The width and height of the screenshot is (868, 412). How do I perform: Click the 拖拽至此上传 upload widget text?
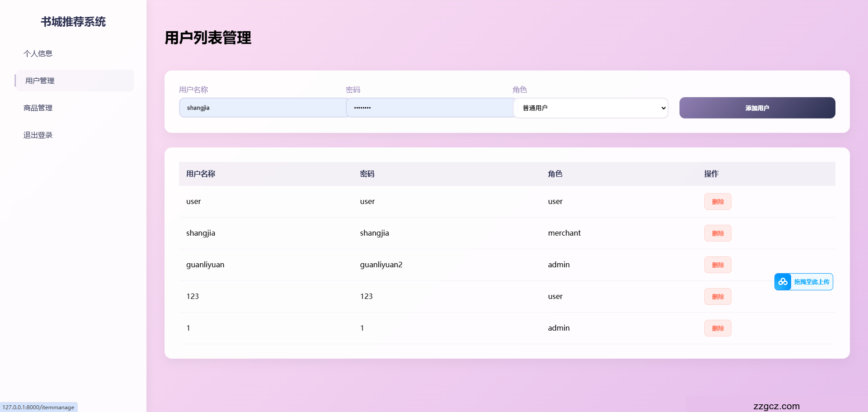[x=811, y=282]
